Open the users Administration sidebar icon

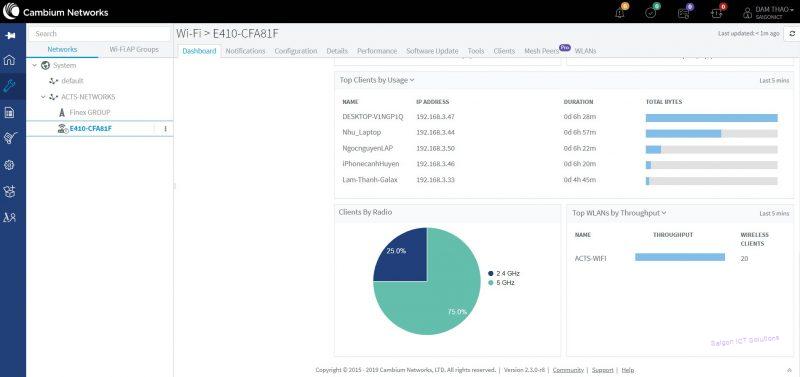point(9,217)
